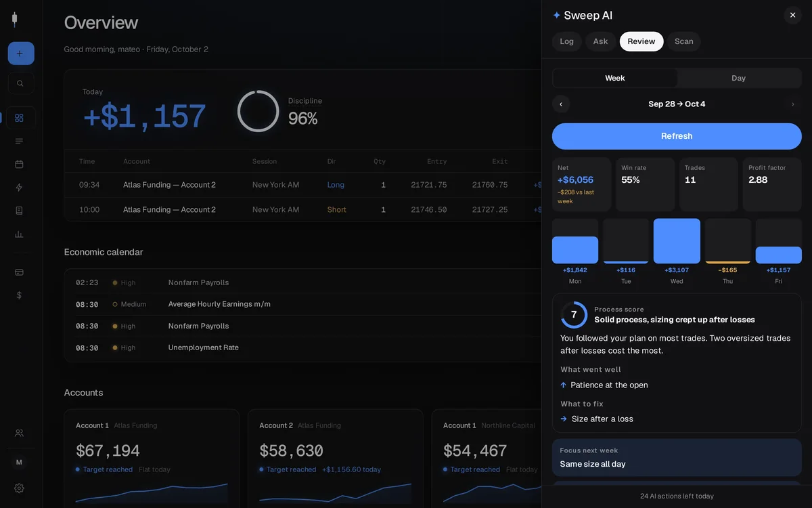Switch to the Log tab
Image resolution: width=812 pixels, height=508 pixels.
567,41
